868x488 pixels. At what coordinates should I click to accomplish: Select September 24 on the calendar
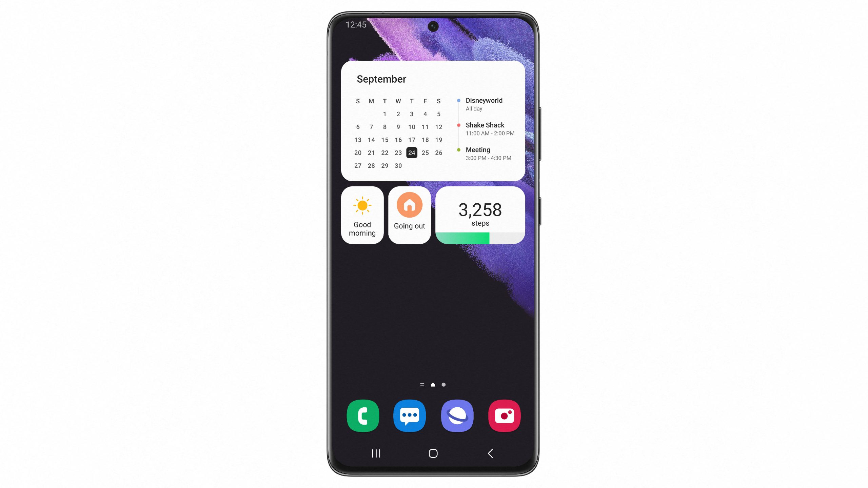pos(411,152)
